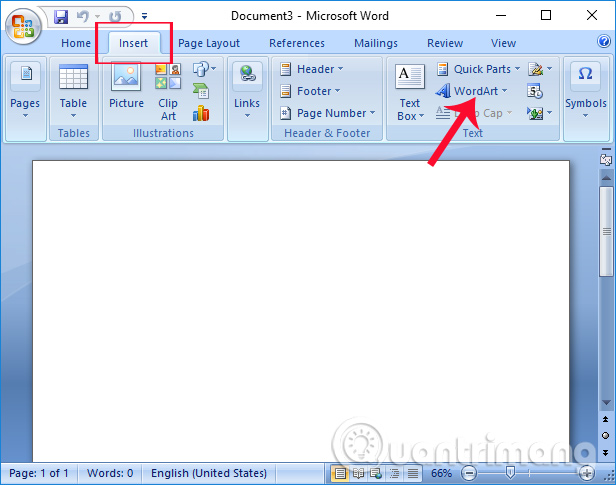Go to the next page
The height and width of the screenshot is (485, 616).
[x=606, y=453]
